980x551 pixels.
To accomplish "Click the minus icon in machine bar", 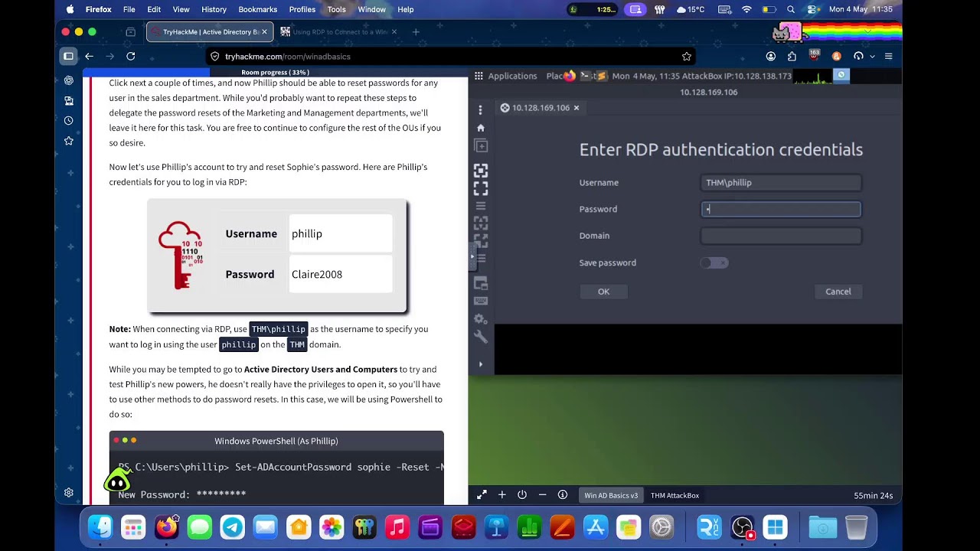I will [542, 495].
